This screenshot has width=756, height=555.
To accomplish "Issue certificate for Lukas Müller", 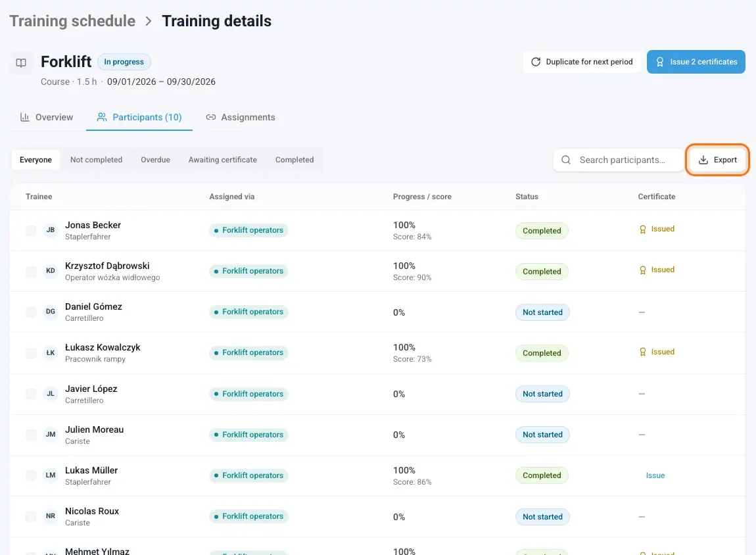I will pos(655,475).
